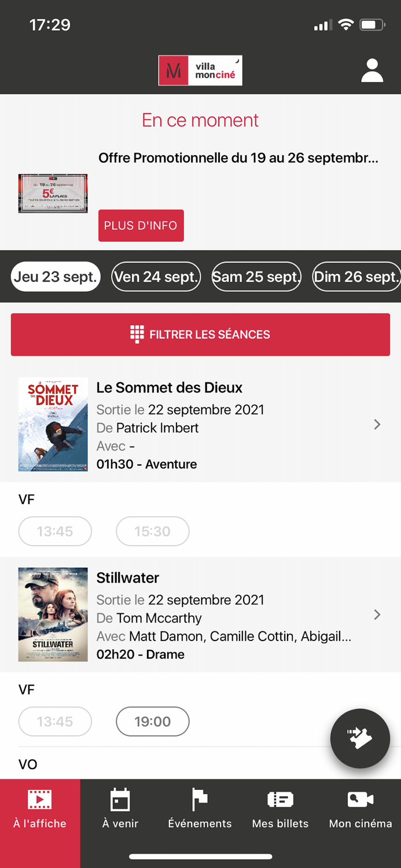The image size is (401, 868).
Task: Tap the floating ticket action button
Action: click(360, 738)
